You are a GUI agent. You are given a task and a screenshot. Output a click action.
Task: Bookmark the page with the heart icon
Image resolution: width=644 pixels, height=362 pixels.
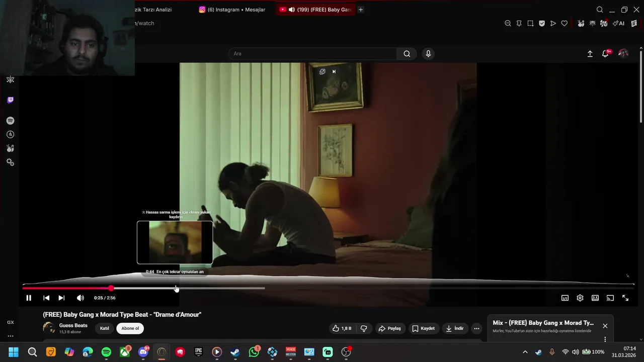coord(565,23)
